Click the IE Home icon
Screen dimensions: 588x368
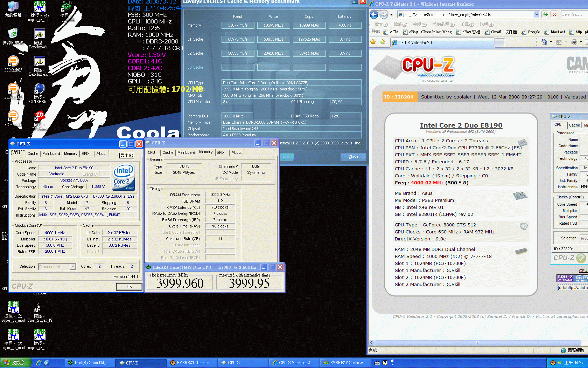coord(544,42)
